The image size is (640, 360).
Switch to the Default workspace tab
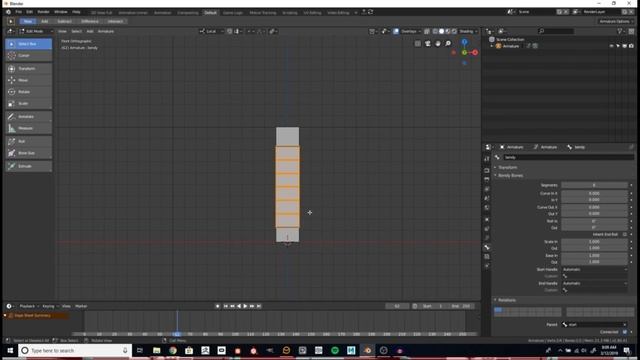click(211, 13)
